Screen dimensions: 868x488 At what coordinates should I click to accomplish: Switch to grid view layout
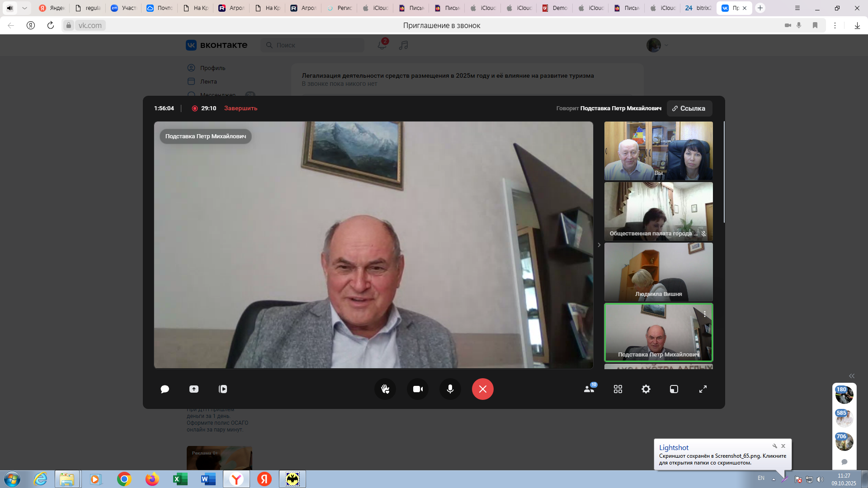[618, 389]
